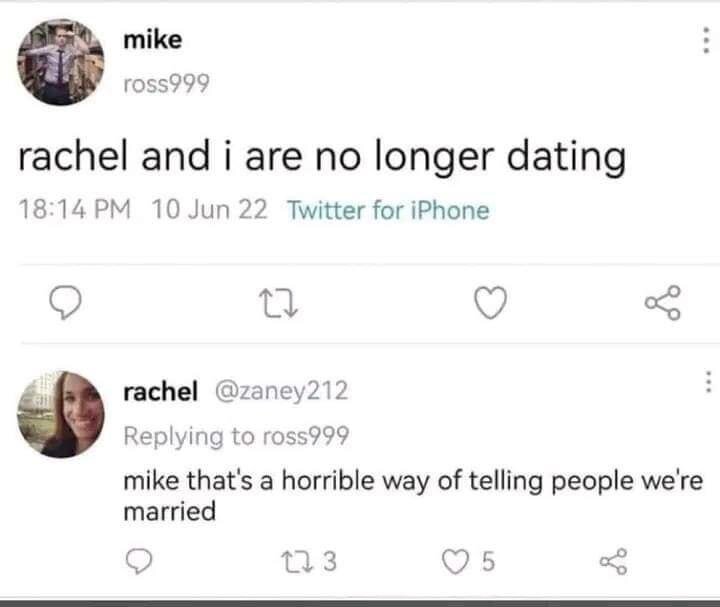Click the 10 Jun 22 timestamp
The width and height of the screenshot is (720, 607).
click(209, 210)
